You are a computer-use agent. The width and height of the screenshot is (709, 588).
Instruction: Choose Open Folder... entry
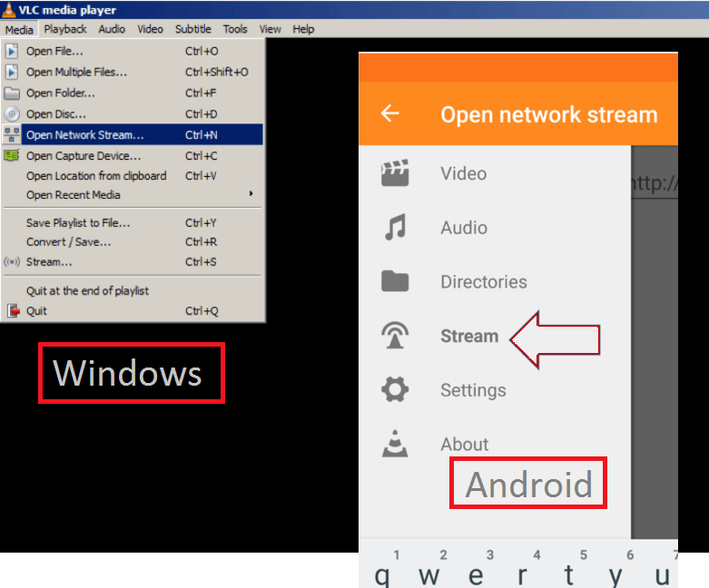click(132, 93)
